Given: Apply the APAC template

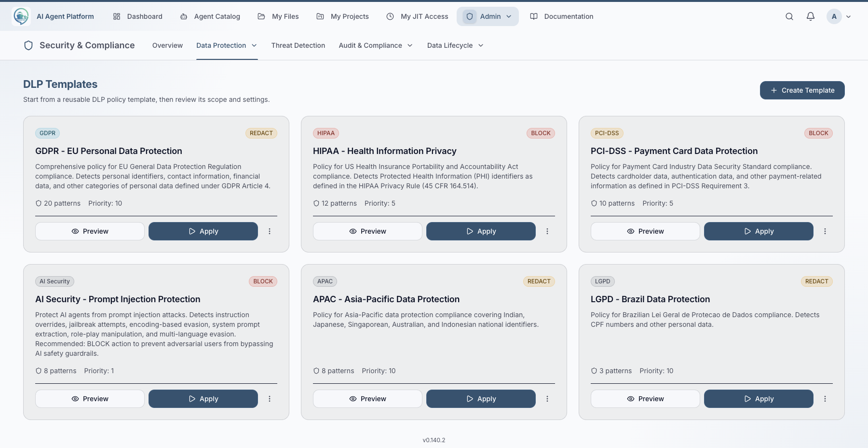Looking at the screenshot, I should pyautogui.click(x=481, y=399).
